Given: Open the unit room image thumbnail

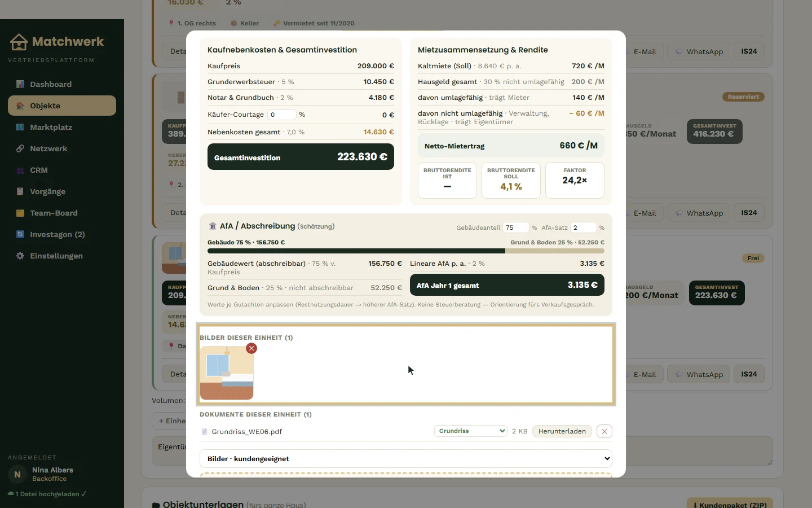Looking at the screenshot, I should pyautogui.click(x=227, y=373).
